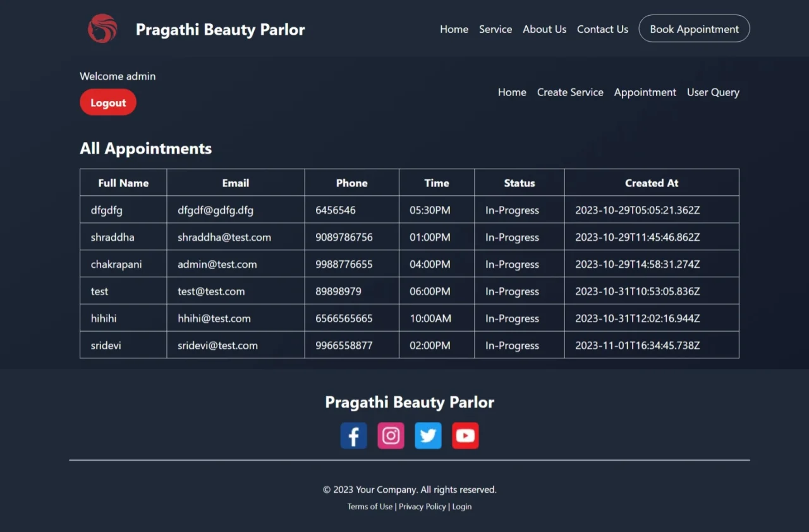Click the footer Login link
809x532 pixels.
(462, 507)
